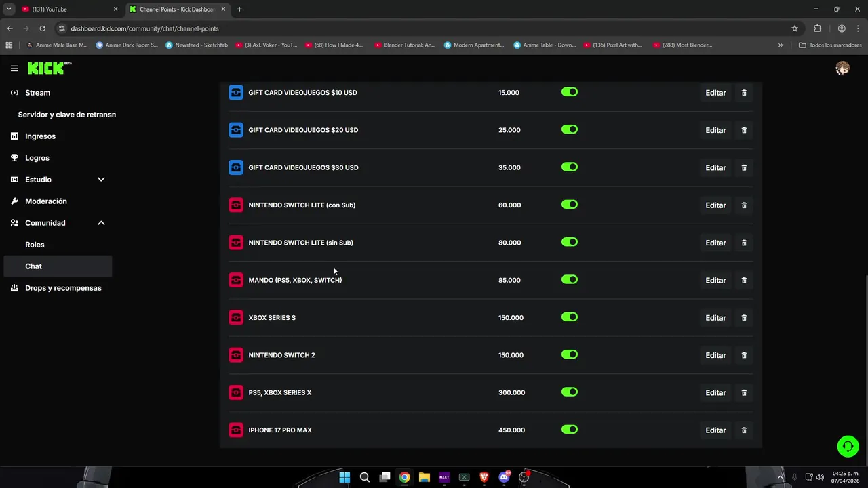Disable the PS5, XBOX SERIES X reward
This screenshot has width=868, height=488.
click(570, 392)
